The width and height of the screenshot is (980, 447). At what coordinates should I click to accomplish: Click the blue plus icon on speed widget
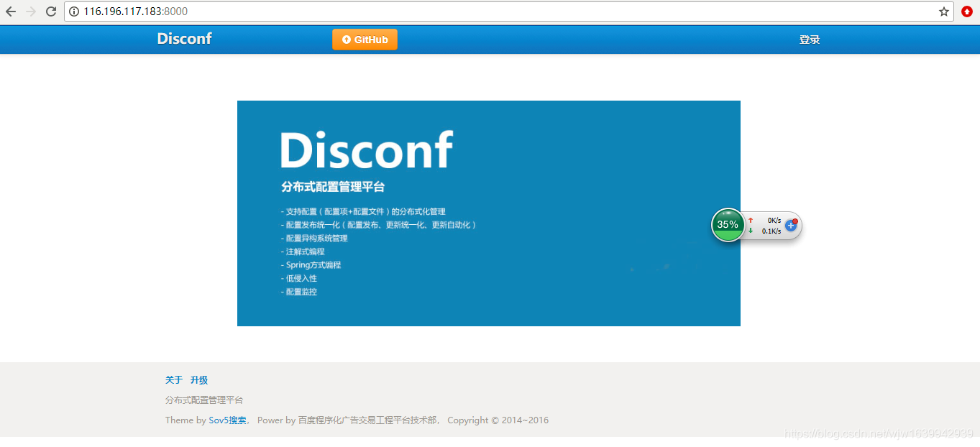click(x=791, y=225)
